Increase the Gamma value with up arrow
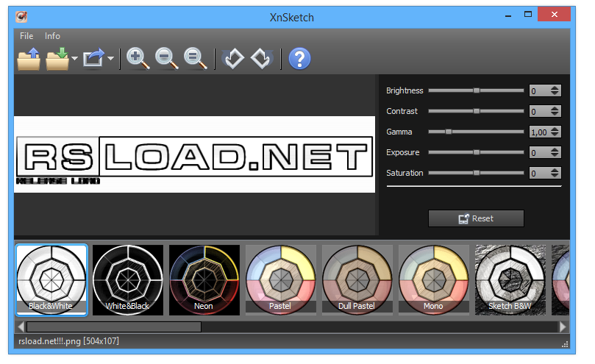This screenshot has width=595, height=364. coord(555,129)
